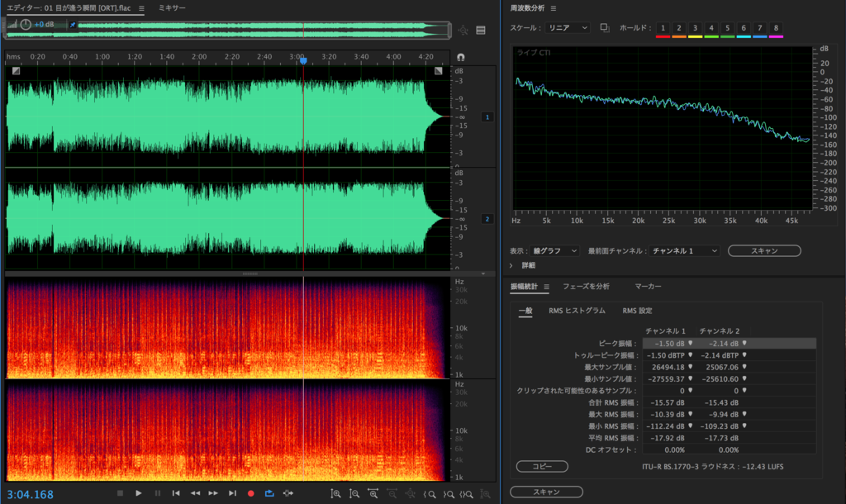Open the RMS ヒストグラム sub-tab

(577, 311)
